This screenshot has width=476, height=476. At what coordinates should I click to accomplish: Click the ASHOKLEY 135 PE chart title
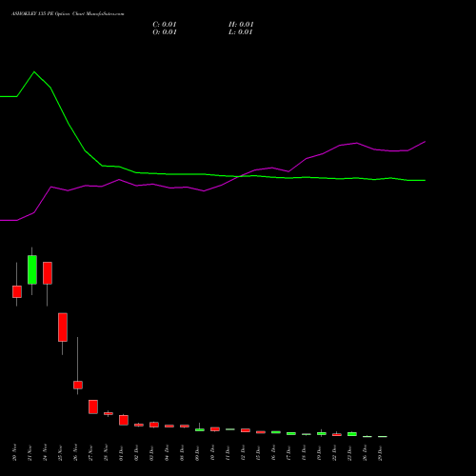[68, 13]
